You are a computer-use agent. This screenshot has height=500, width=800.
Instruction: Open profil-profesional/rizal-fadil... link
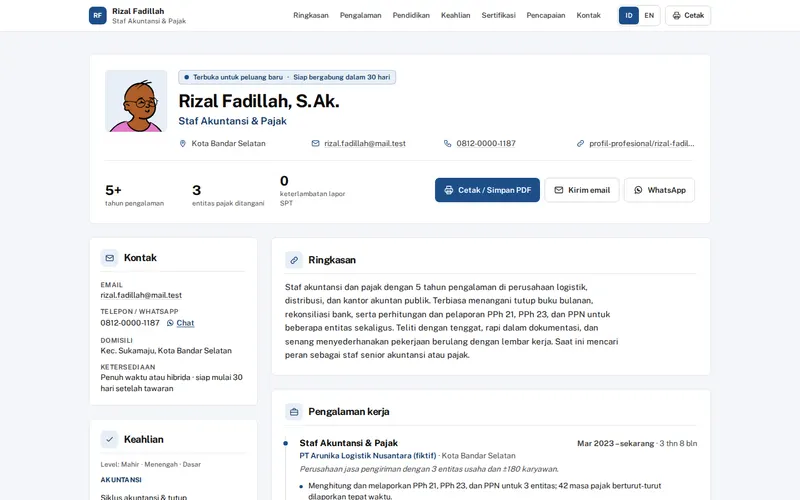click(x=641, y=143)
